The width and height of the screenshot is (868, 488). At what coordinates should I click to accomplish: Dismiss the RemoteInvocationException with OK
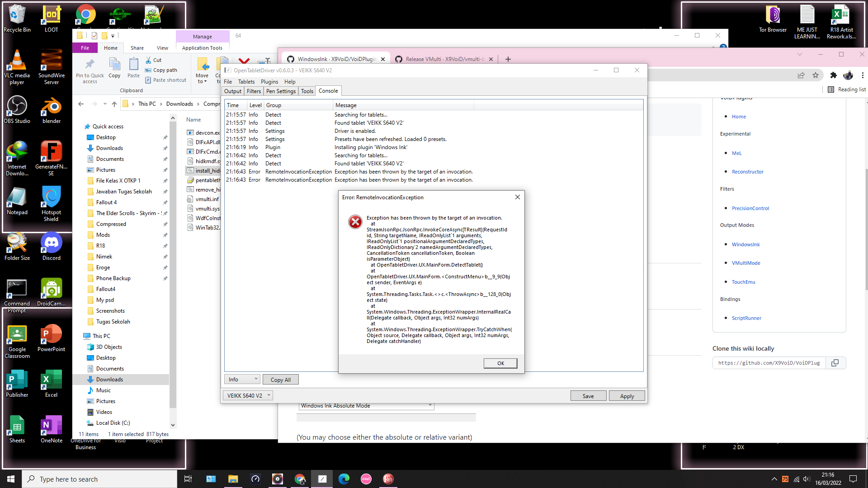click(500, 363)
